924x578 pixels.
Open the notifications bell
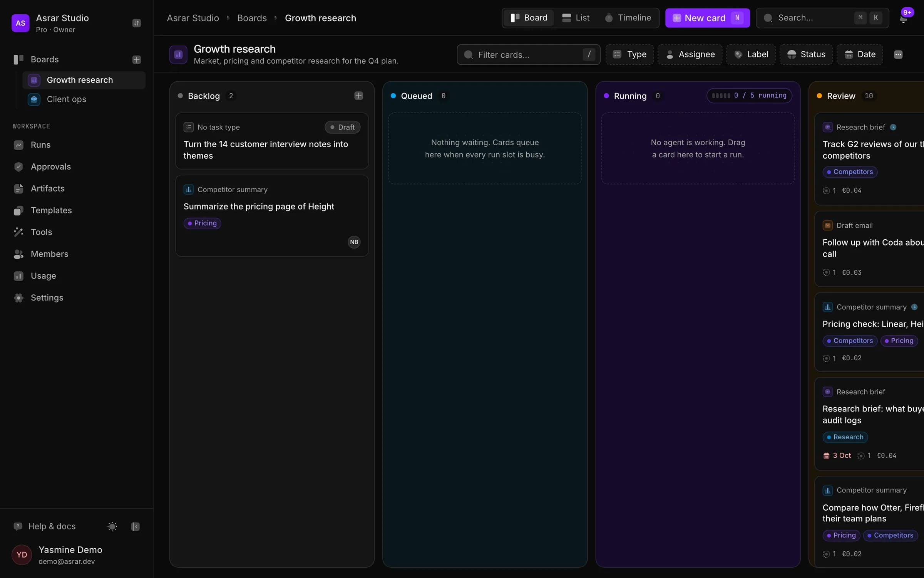(903, 18)
